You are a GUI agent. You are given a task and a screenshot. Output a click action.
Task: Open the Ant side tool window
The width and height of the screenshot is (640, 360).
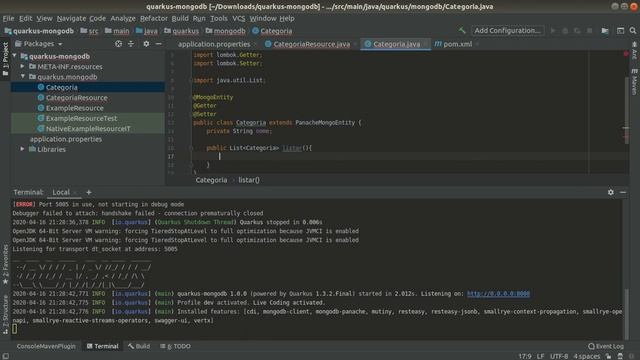point(634,50)
